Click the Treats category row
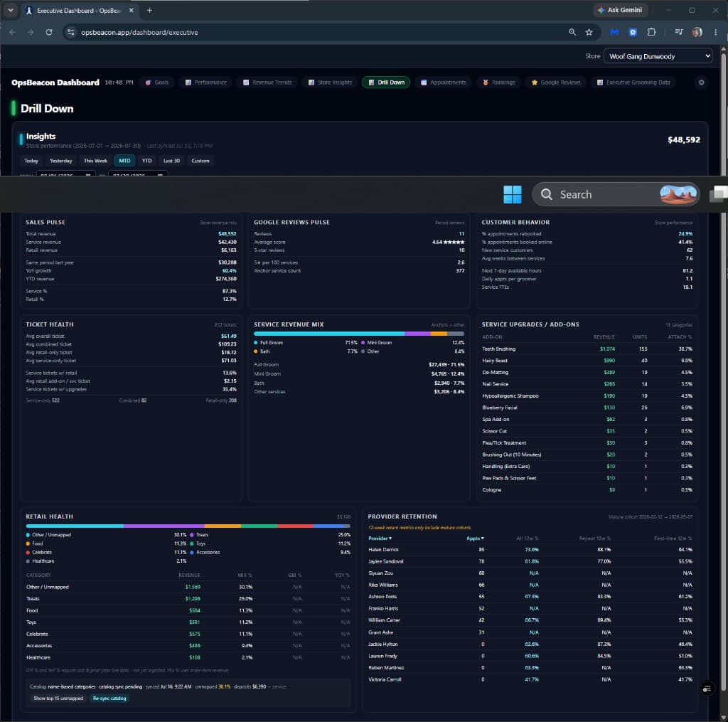This screenshot has width=728, height=722. (x=188, y=599)
